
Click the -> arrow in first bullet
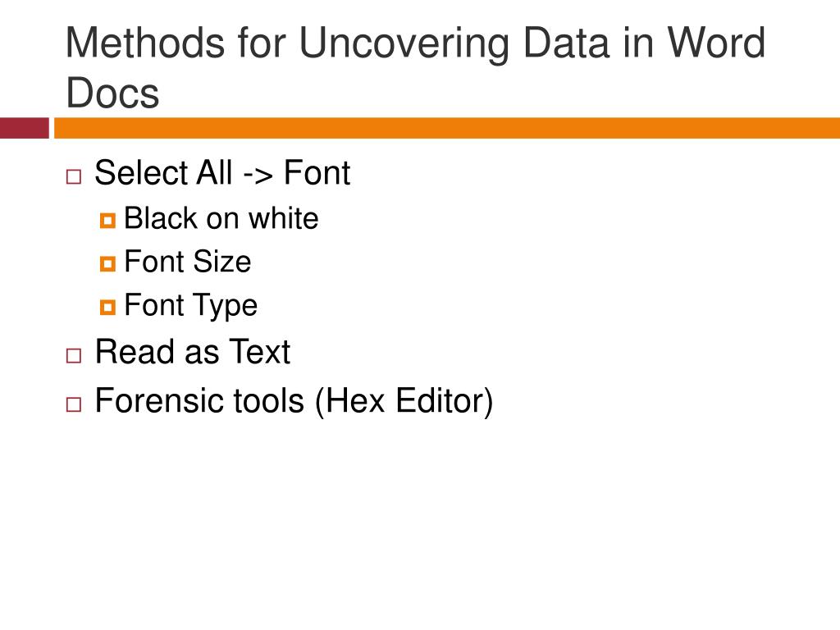258,175
